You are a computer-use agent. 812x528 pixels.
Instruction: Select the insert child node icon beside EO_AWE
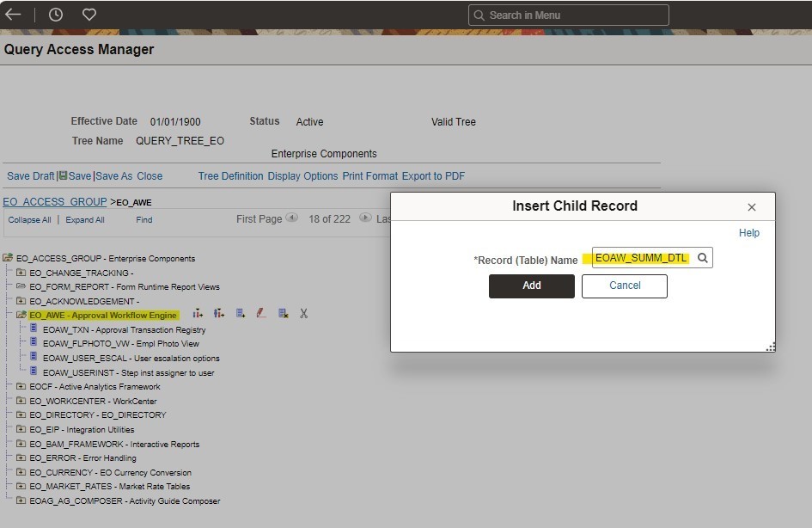218,314
